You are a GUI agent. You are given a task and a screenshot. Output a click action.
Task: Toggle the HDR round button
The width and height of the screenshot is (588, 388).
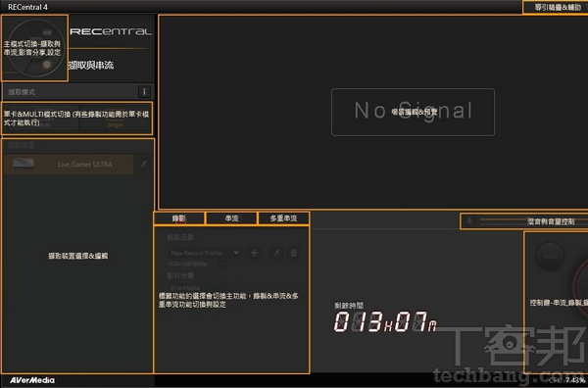click(x=550, y=257)
